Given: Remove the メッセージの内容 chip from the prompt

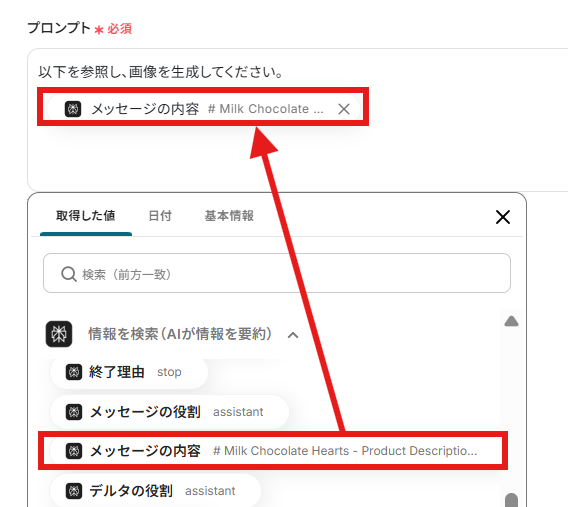Looking at the screenshot, I should 344,109.
